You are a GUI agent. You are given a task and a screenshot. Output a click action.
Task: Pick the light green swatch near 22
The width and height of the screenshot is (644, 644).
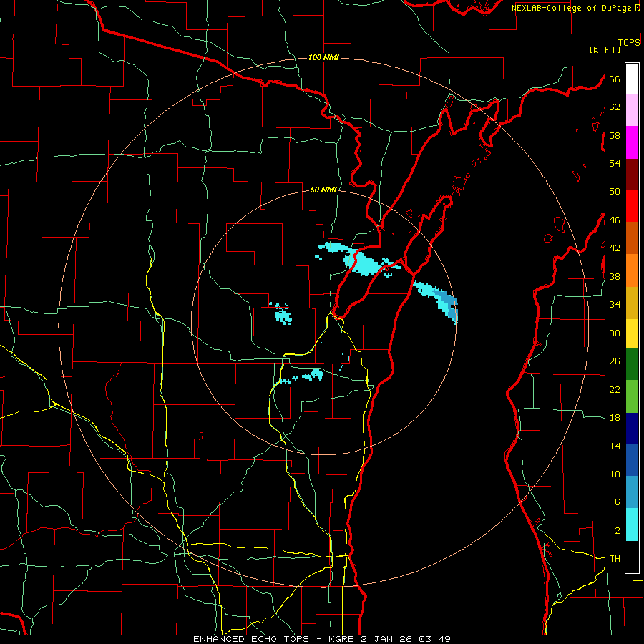632,396
